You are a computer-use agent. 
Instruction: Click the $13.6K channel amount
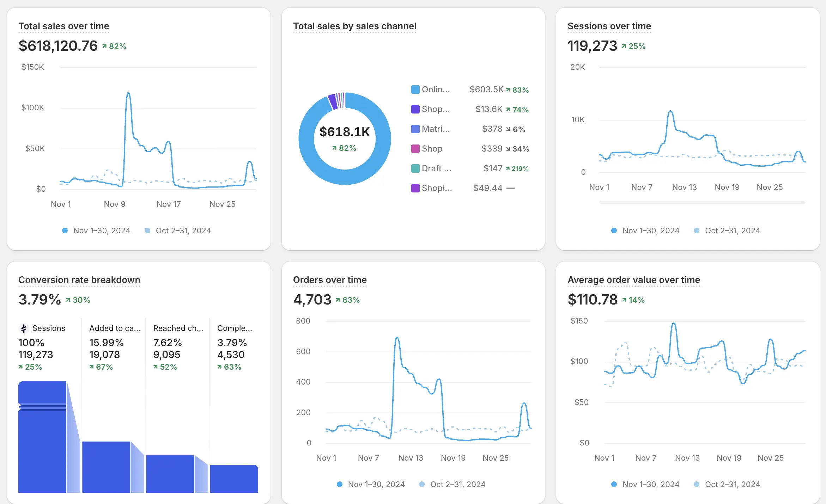pyautogui.click(x=489, y=109)
